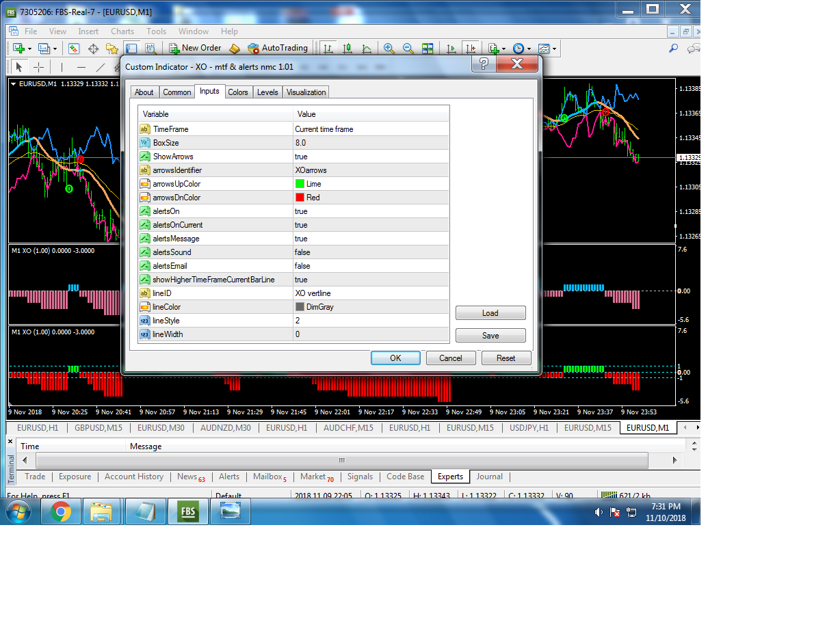840x629 pixels.
Task: Click the New Order toolbar button
Action: (x=196, y=49)
